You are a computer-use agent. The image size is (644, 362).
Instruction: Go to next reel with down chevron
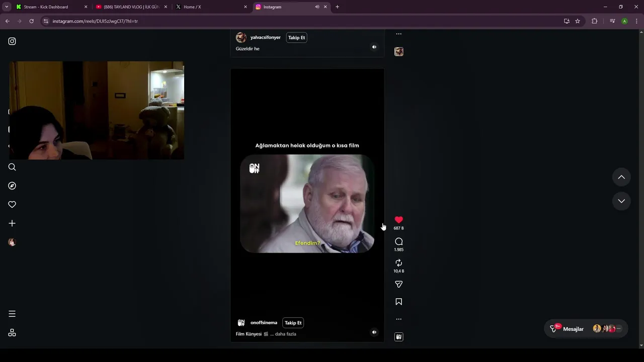pyautogui.click(x=621, y=201)
